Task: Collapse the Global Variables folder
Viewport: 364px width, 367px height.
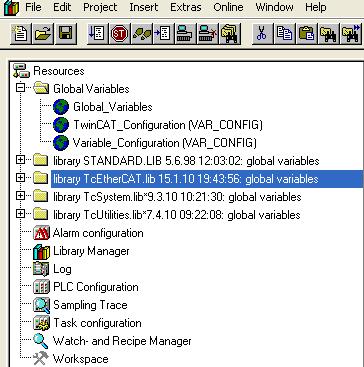Action: [x=21, y=89]
